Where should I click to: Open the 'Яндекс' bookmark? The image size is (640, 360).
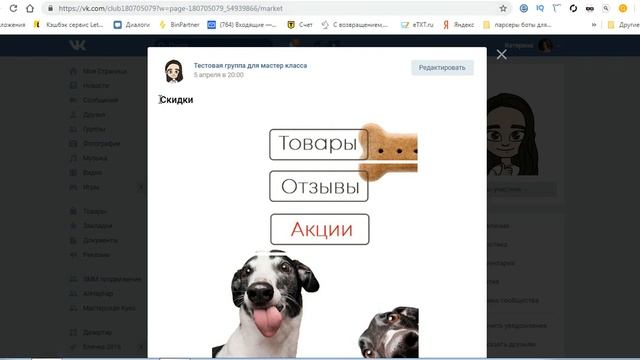click(x=458, y=25)
